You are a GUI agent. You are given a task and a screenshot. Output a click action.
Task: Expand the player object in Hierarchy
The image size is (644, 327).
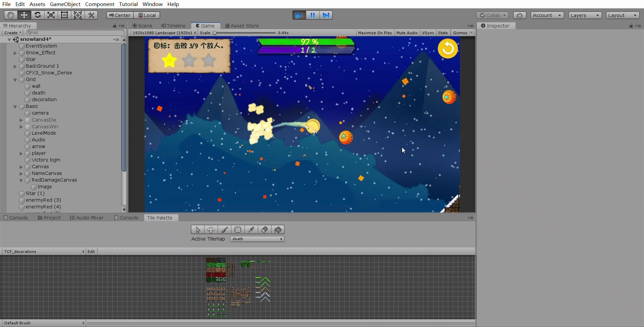click(21, 153)
